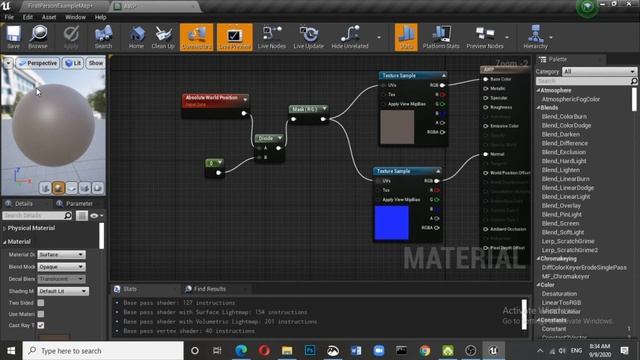This screenshot has width=640, height=360.
Task: Open Hide Unrelated options arrow
Action: pyautogui.click(x=379, y=38)
